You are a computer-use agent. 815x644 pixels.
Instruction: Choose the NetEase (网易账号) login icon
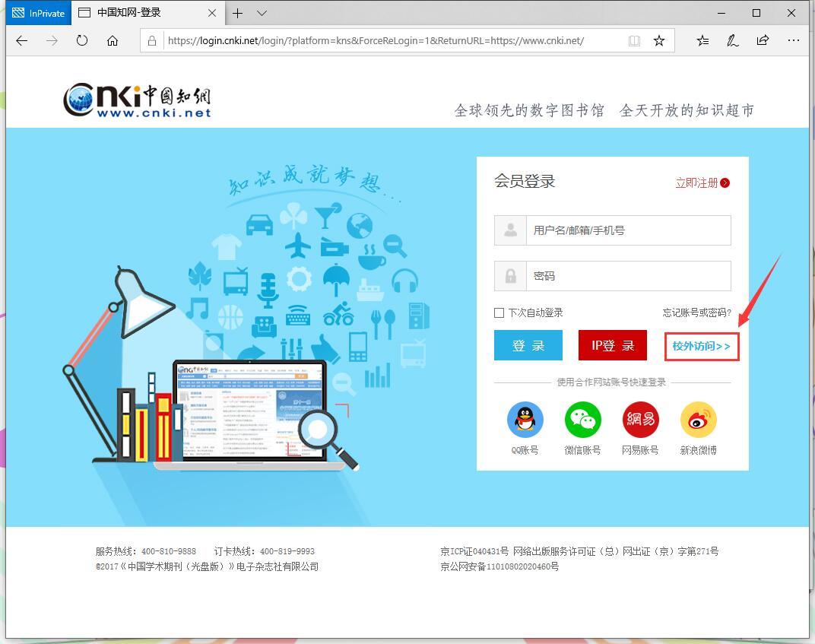[x=640, y=419]
